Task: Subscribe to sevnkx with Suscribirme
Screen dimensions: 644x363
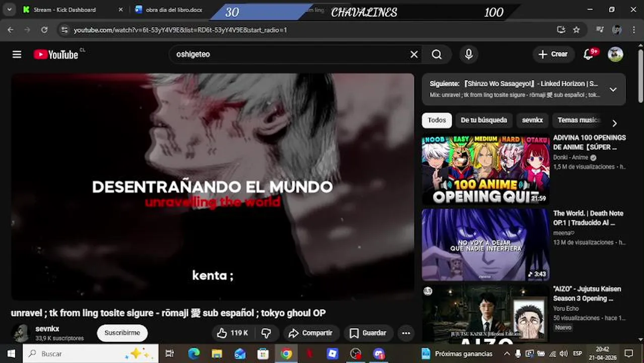Action: [122, 333]
